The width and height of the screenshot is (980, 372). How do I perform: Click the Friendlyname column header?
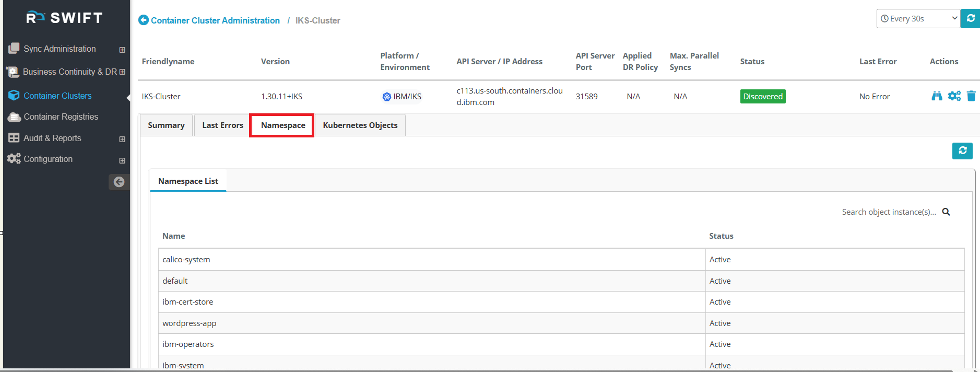[x=168, y=62]
